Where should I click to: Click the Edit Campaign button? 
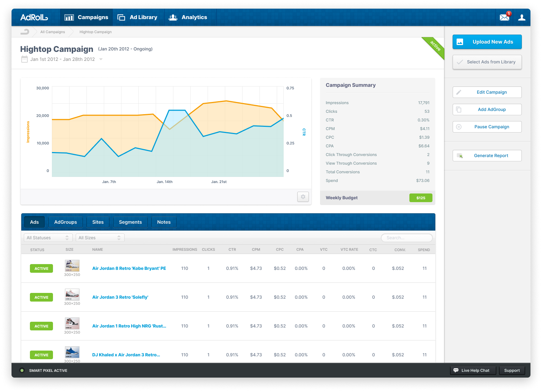[487, 92]
